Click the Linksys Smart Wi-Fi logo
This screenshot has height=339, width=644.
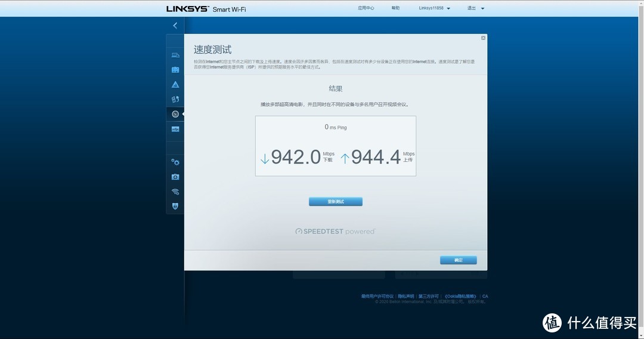206,9
